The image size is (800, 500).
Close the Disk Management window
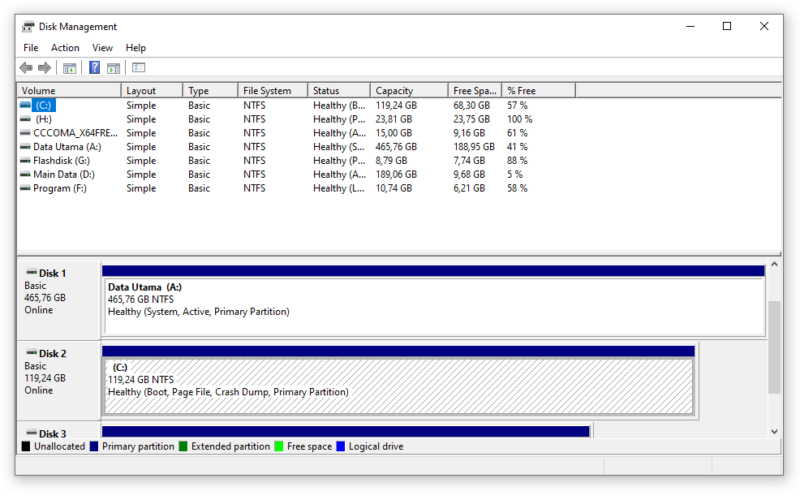click(x=764, y=26)
